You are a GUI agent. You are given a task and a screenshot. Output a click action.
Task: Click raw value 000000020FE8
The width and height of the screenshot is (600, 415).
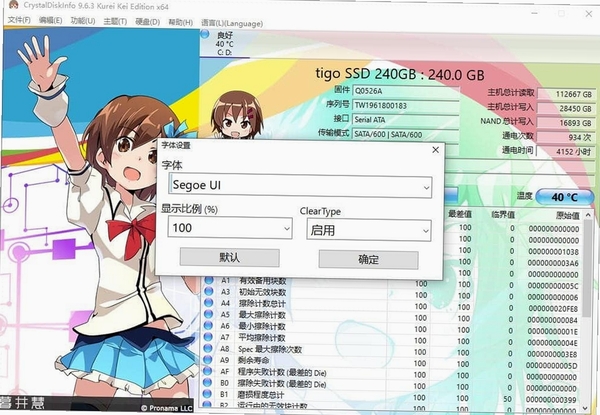coord(553,308)
